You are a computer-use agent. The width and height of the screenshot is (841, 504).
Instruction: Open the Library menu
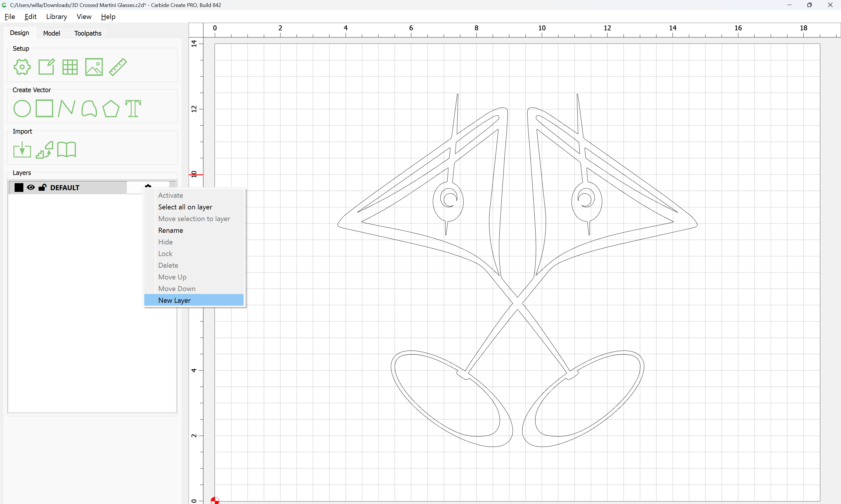(x=56, y=17)
